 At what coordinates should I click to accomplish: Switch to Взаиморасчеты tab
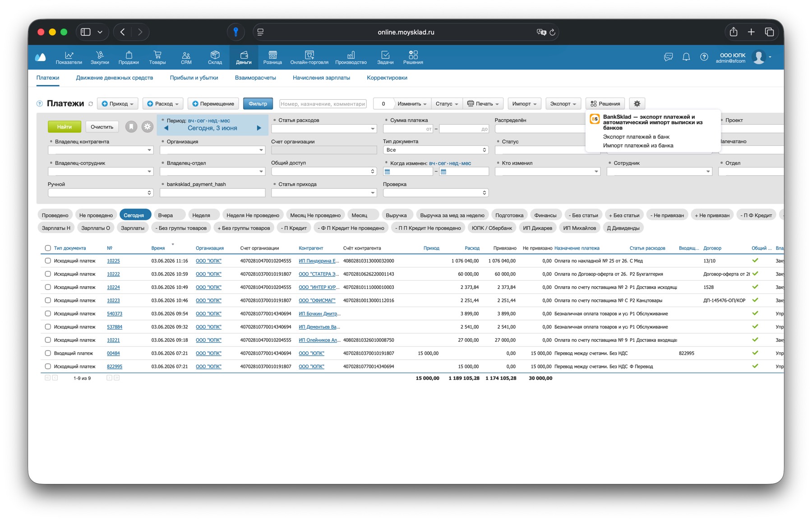click(x=255, y=78)
